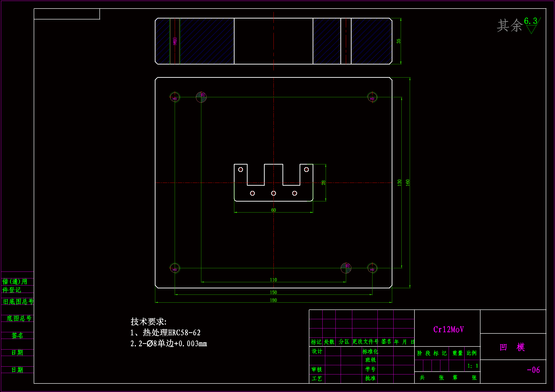Pick the hatched Ø8 pin hole near bottom-right
The width and height of the screenshot is (555, 392).
coord(346,268)
